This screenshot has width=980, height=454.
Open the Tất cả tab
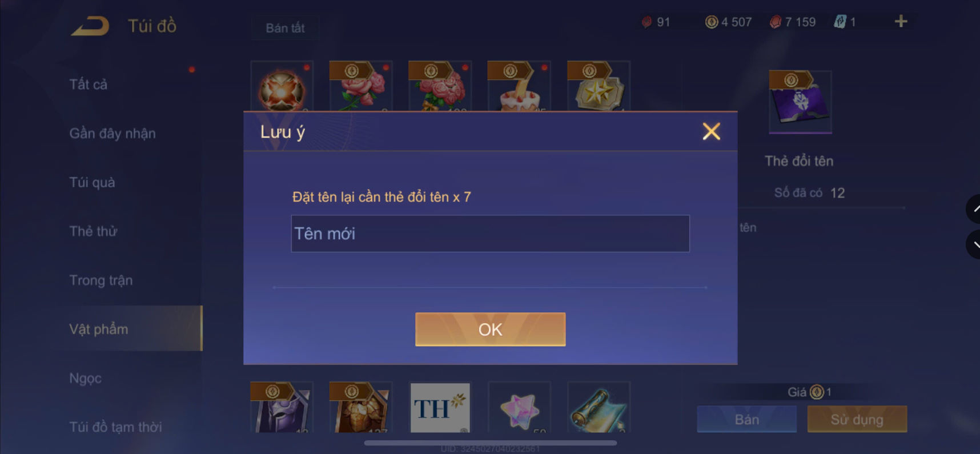click(89, 85)
